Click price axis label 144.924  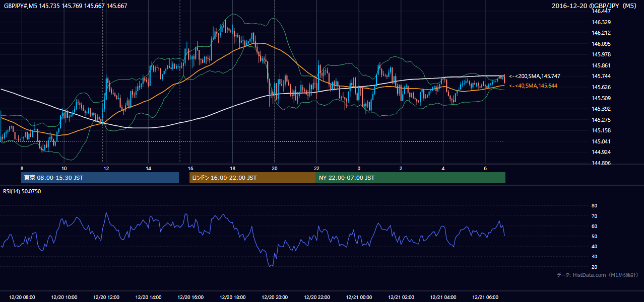[601, 152]
